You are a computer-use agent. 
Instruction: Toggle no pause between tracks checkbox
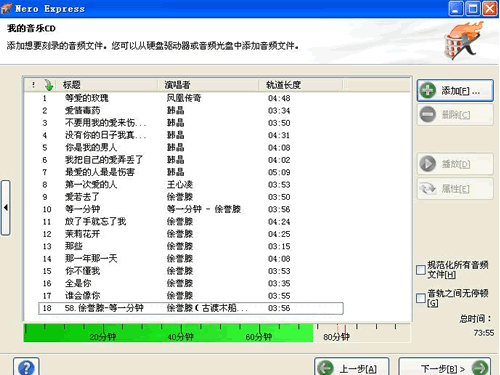(421, 298)
